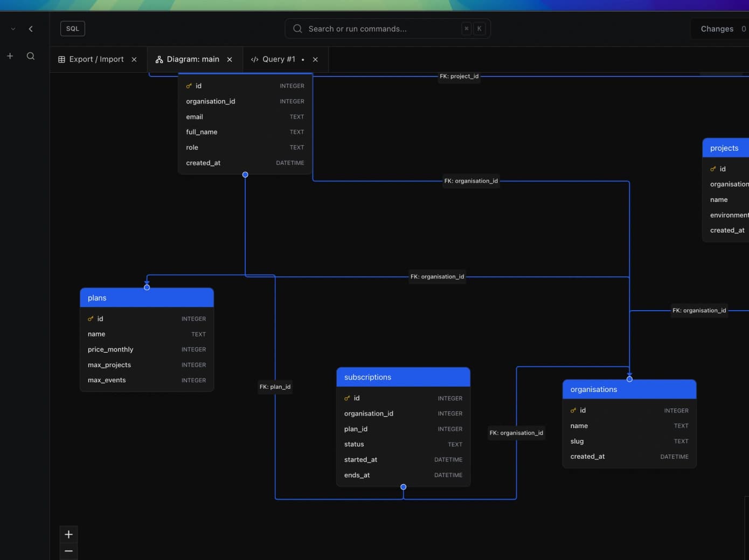Switch to the Query #1 tab
This screenshot has width=749, height=560.
pyautogui.click(x=279, y=59)
